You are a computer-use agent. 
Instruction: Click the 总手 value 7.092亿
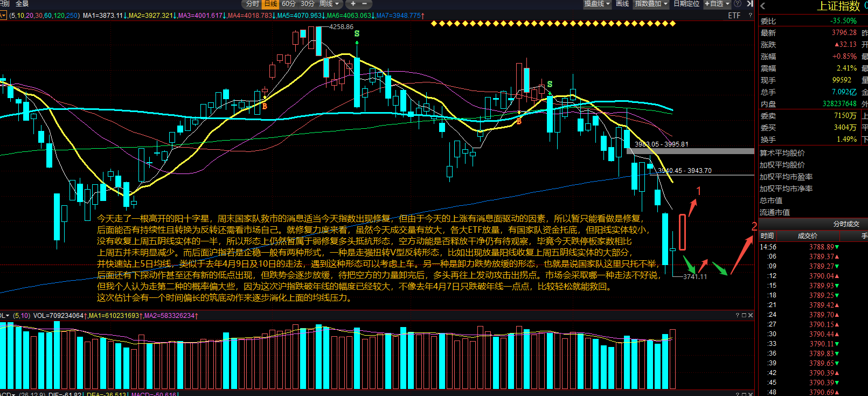pos(844,92)
